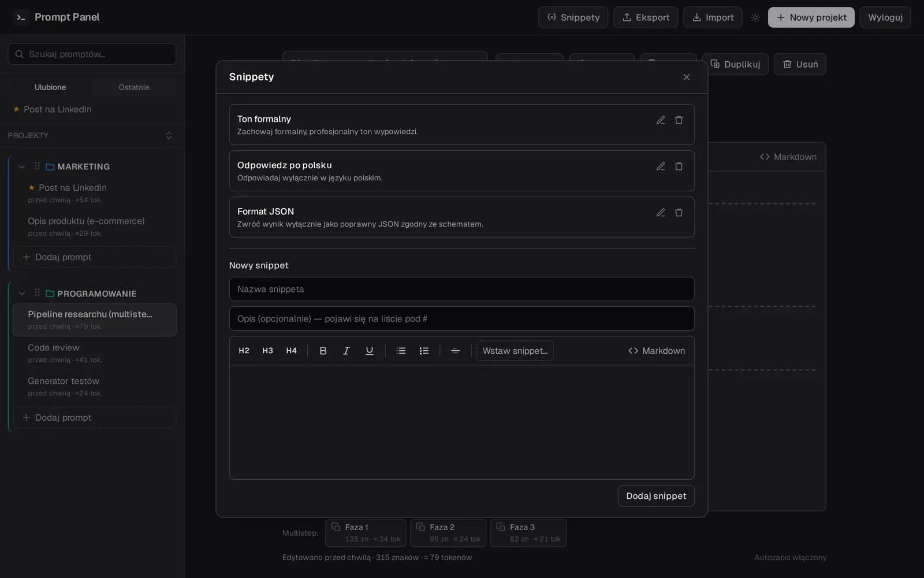This screenshot has height=578, width=924.
Task: Grab the MARKETING drag handle
Action: pos(37,166)
